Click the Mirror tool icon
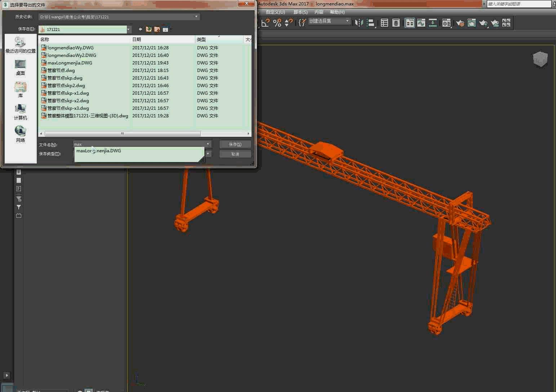 point(359,23)
